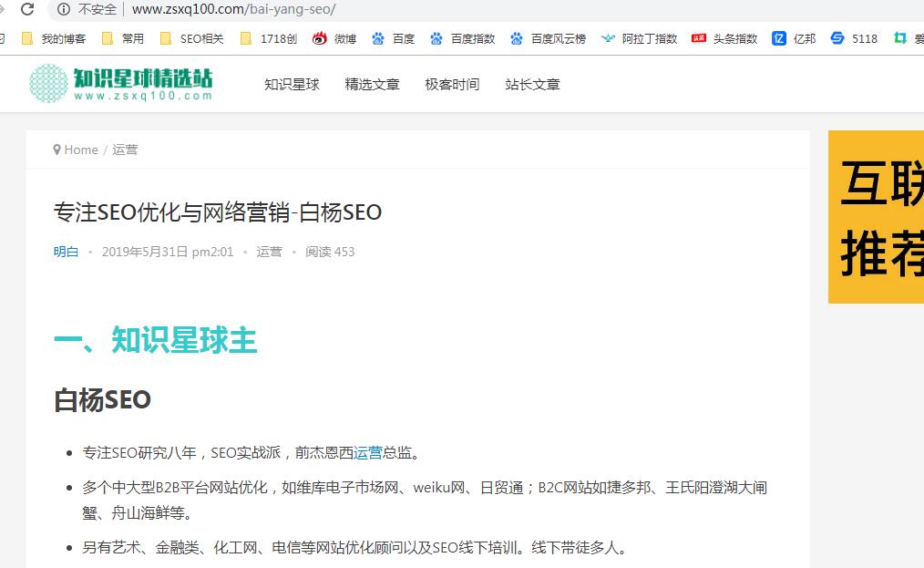Open the 阿拉丁指数 bookmark

click(639, 38)
